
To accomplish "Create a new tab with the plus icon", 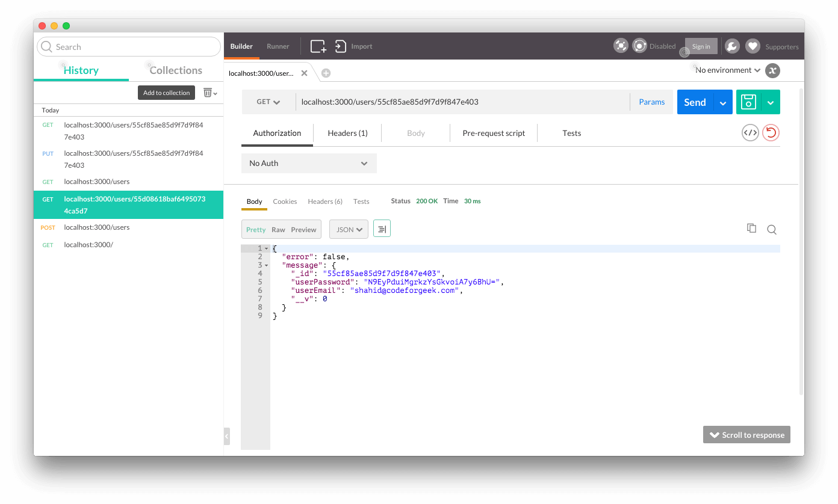I will pos(326,73).
